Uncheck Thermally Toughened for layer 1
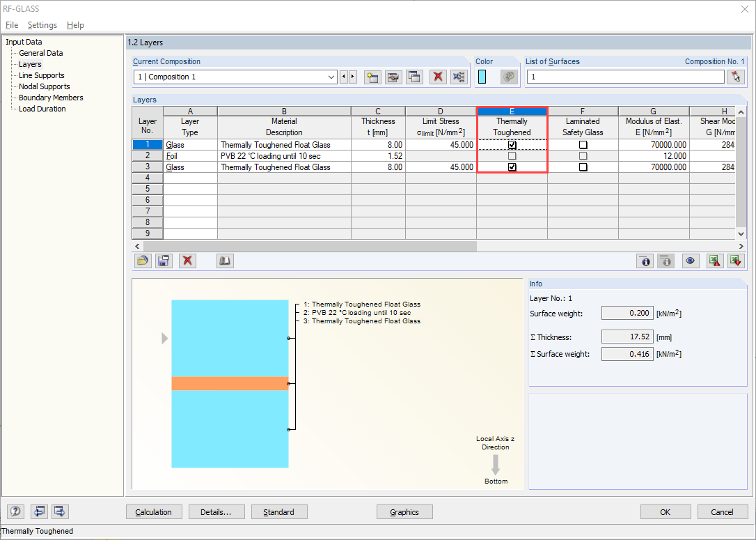Image resolution: width=756 pixels, height=540 pixels. point(512,145)
